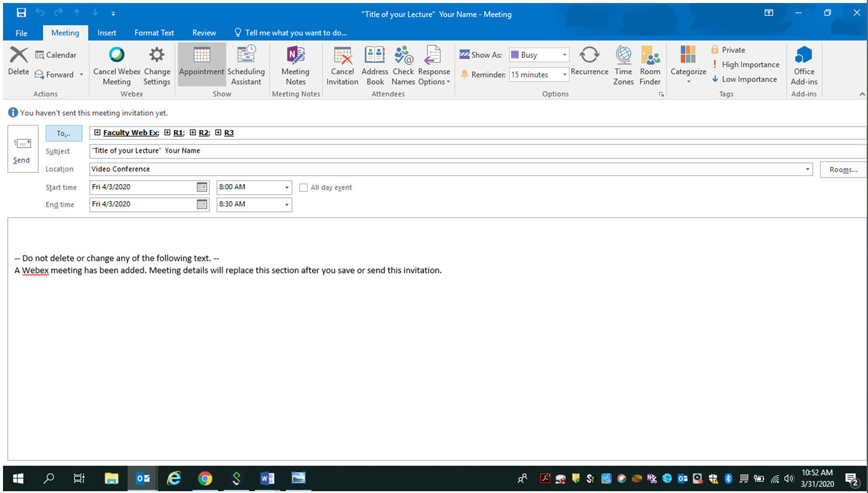This screenshot has width=868, height=493.
Task: Open Meeting Notes in OneNote
Action: point(296,56)
